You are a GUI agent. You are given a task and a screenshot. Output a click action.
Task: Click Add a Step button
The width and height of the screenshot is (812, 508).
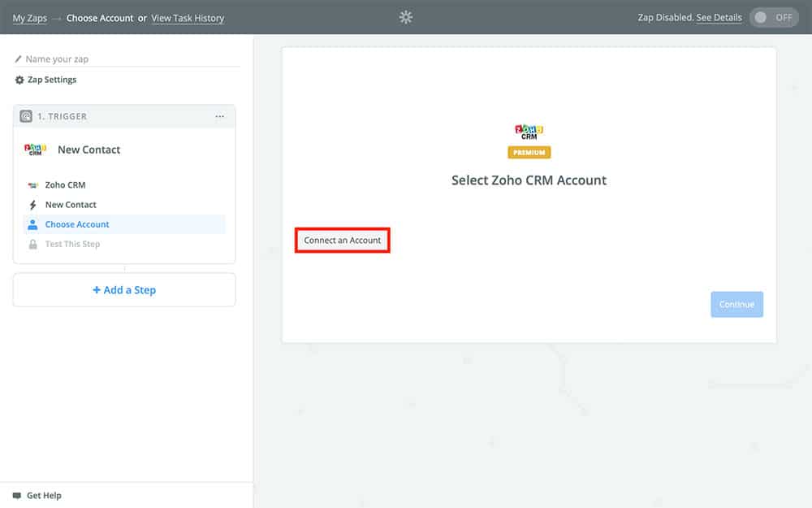point(124,290)
